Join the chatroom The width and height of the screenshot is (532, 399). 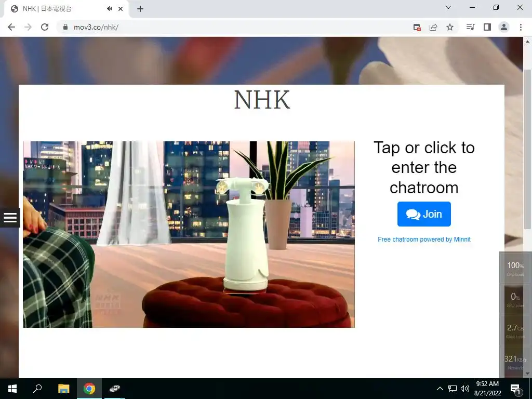point(424,214)
